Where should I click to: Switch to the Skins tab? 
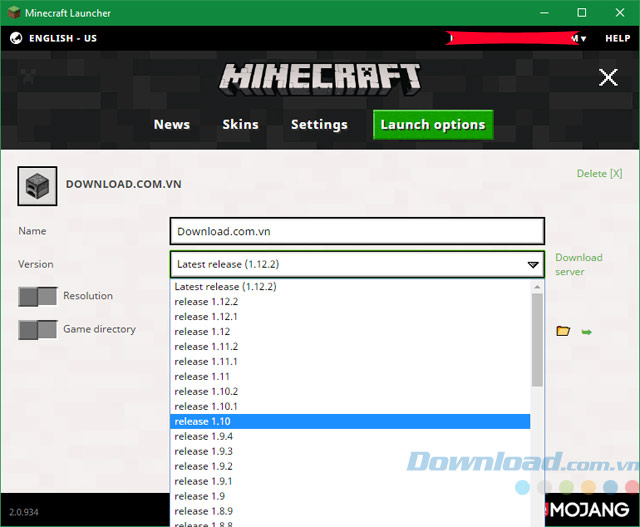click(x=240, y=125)
